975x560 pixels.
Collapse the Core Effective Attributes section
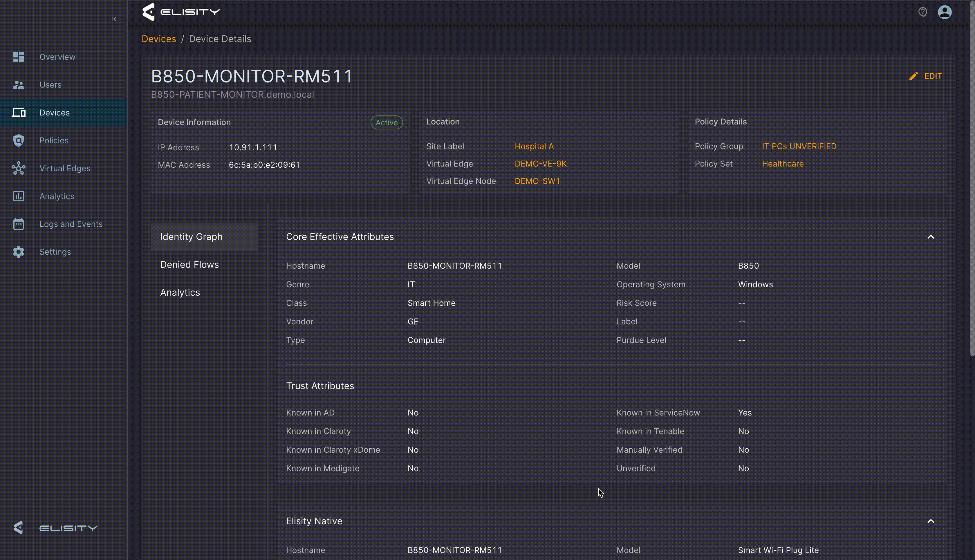[930, 236]
